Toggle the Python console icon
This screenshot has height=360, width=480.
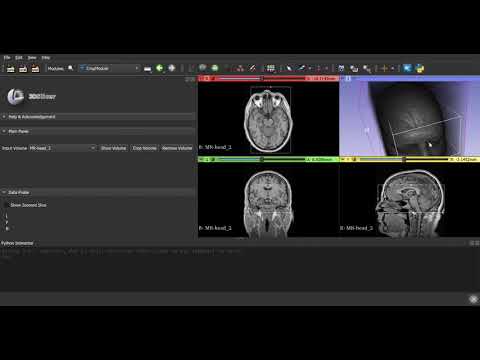pos(420,69)
